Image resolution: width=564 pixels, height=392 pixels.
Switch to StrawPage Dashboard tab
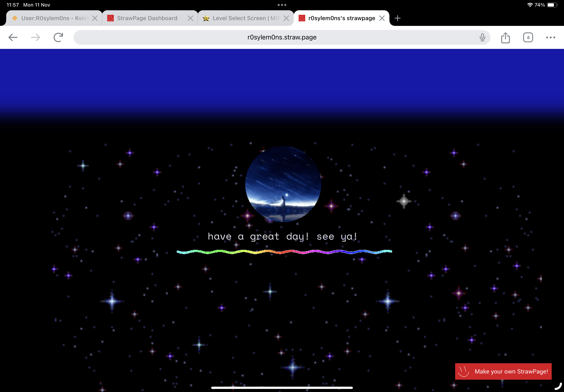coord(147,18)
